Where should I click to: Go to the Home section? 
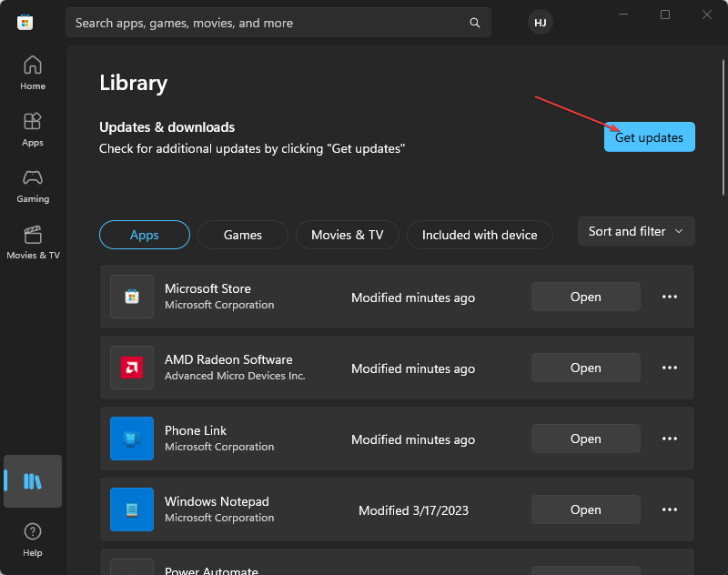(x=33, y=73)
